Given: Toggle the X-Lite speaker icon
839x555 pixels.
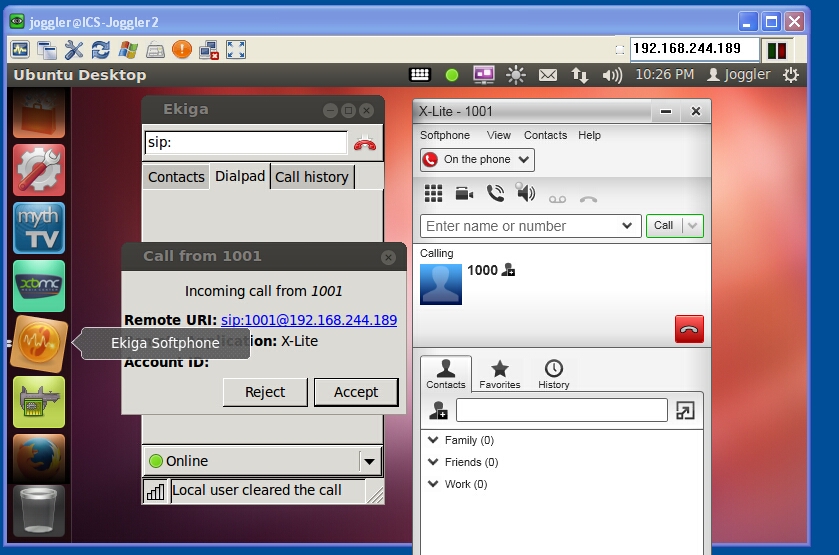Looking at the screenshot, I should (x=525, y=192).
